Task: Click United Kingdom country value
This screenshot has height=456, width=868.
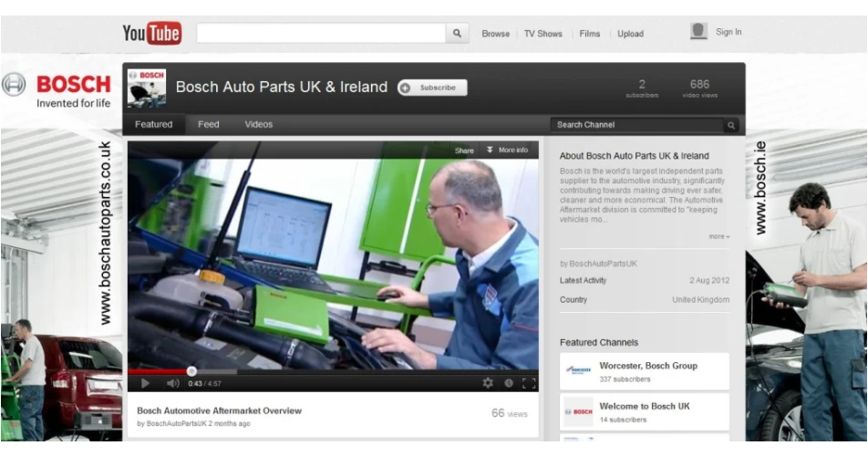Action: click(x=701, y=300)
